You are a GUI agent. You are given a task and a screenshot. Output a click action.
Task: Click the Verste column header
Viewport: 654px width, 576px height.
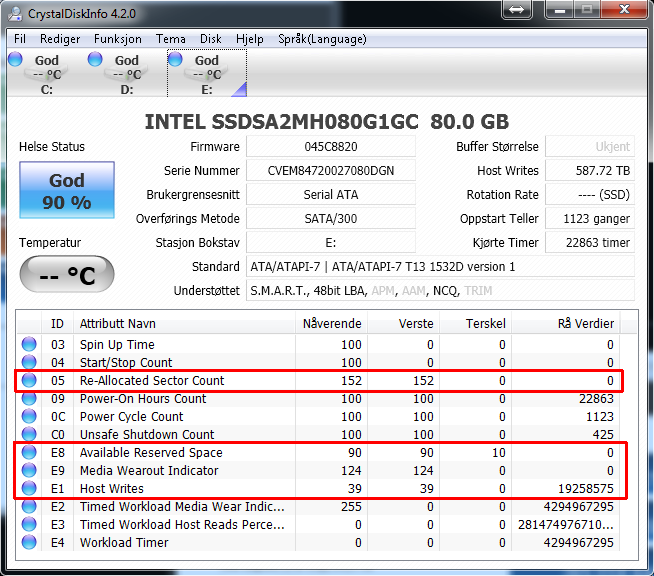click(404, 324)
